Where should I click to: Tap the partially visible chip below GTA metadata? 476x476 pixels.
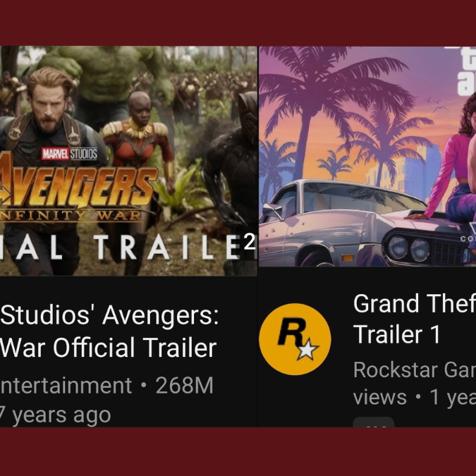tap(373, 422)
